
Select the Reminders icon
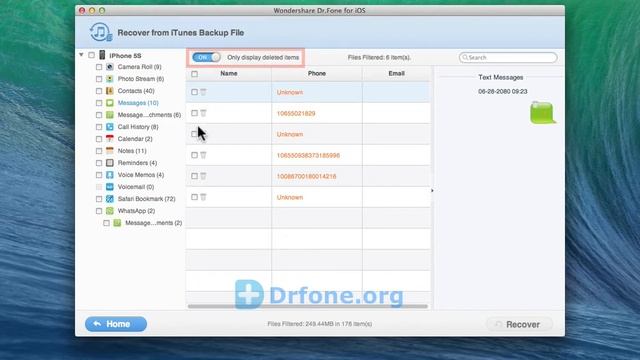click(110, 163)
